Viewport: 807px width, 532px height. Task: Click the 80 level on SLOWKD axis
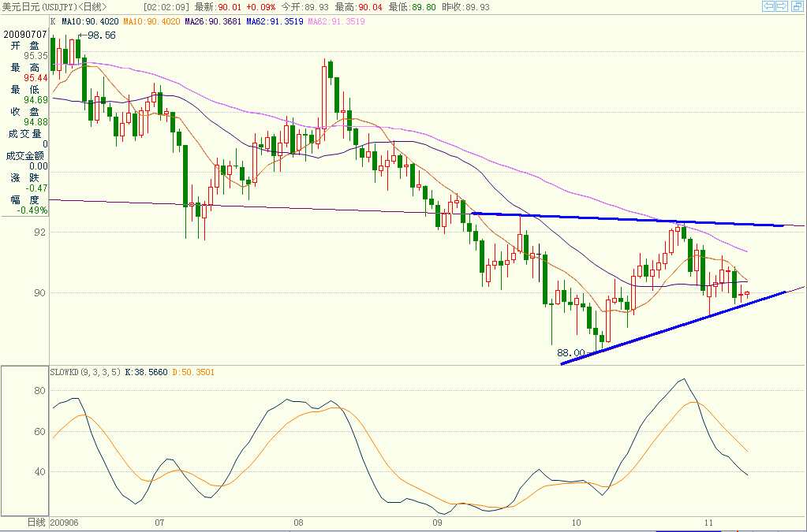(x=39, y=391)
